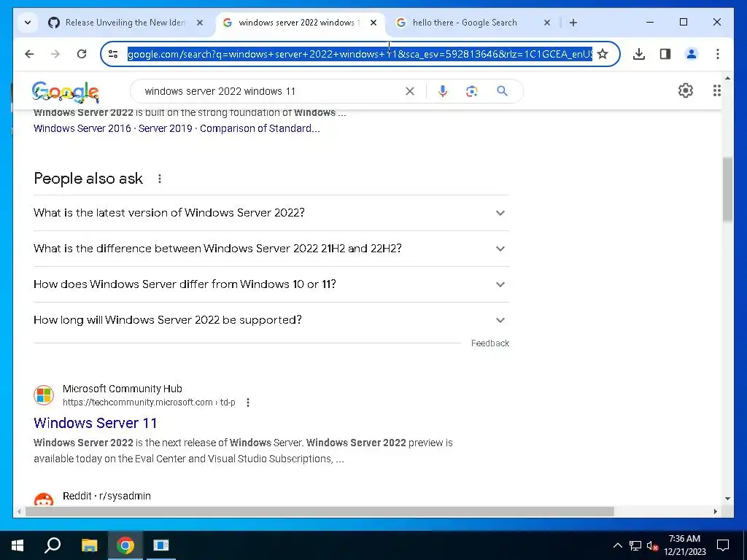The height and width of the screenshot is (560, 747).
Task: Start voice search with microphone icon
Action: [443, 91]
